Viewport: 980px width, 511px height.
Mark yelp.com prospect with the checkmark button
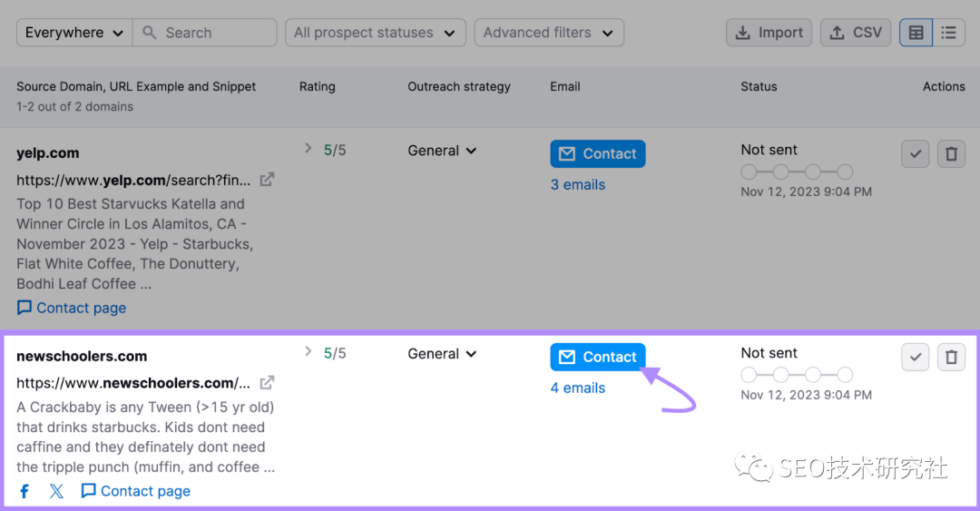click(915, 154)
